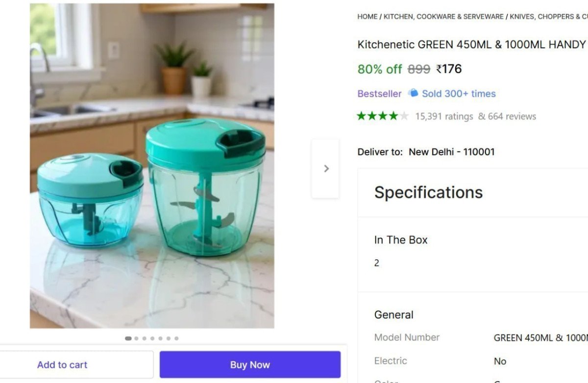
Task: Click the blue shopping-bag sold badge icon
Action: click(x=414, y=93)
